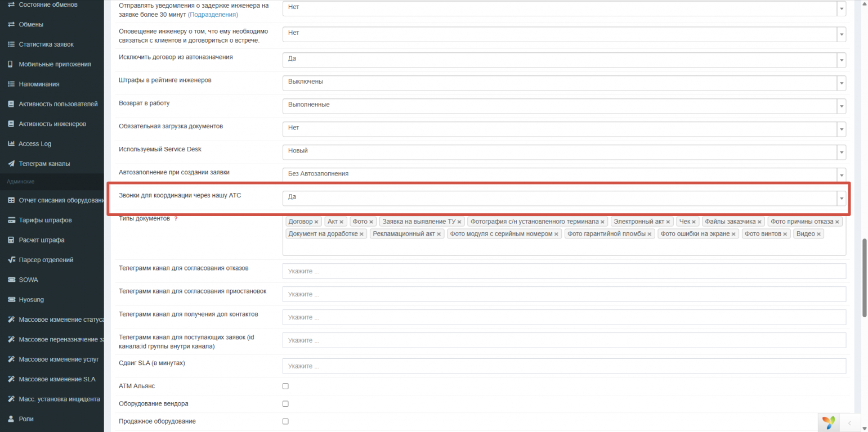The width and height of the screenshot is (868, 432).
Task: Focus the Сдвиг SLA (в минутах) input field
Action: 564,366
